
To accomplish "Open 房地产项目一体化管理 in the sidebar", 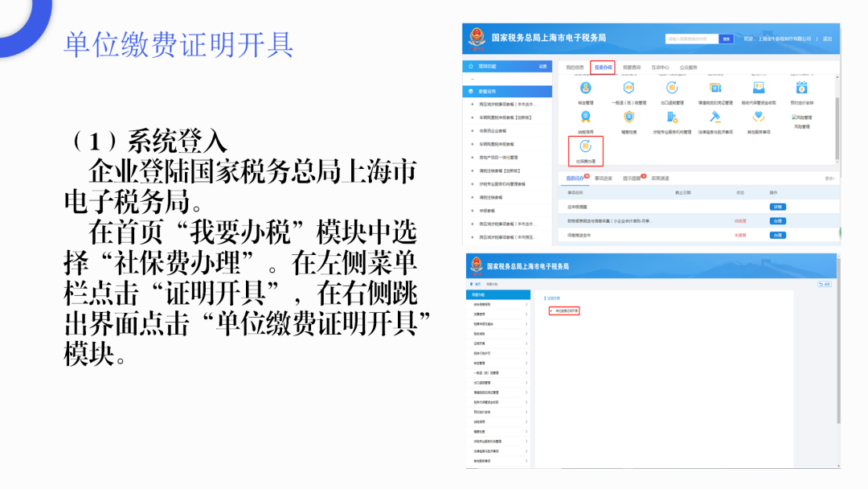I will [499, 158].
